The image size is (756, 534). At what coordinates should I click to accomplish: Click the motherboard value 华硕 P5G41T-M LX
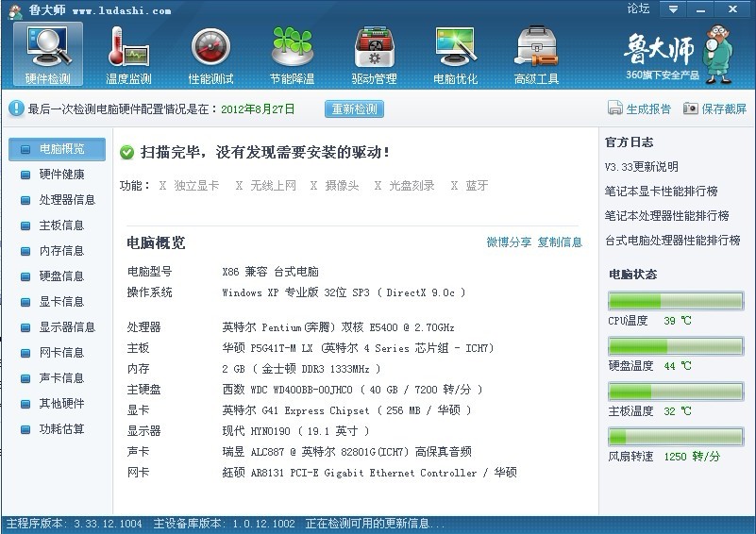coord(358,348)
